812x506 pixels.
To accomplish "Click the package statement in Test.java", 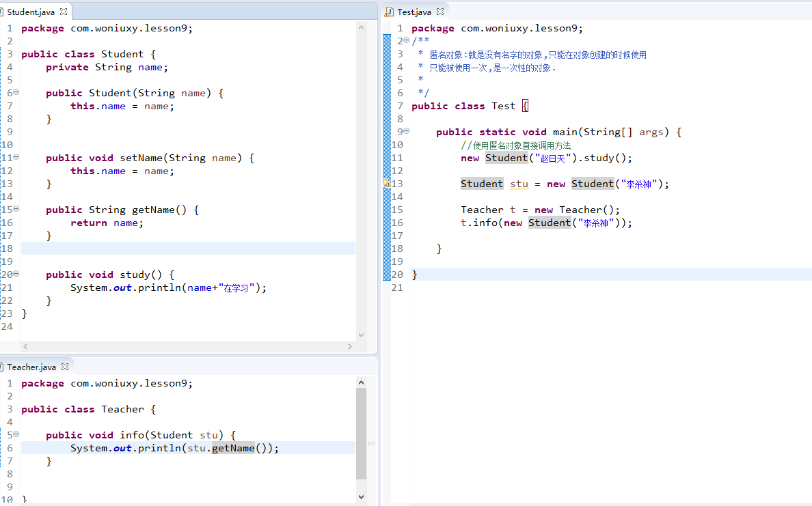I will coord(497,29).
